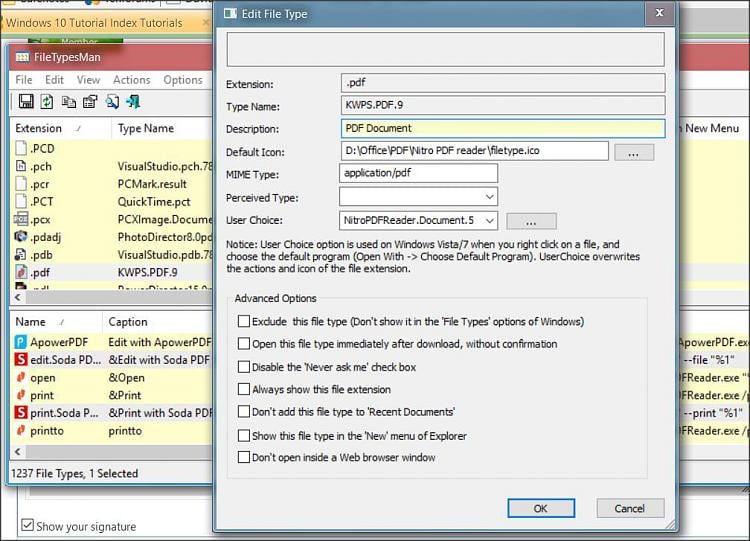Click the Refresh toolbar icon in FileTypesMan

click(x=47, y=101)
